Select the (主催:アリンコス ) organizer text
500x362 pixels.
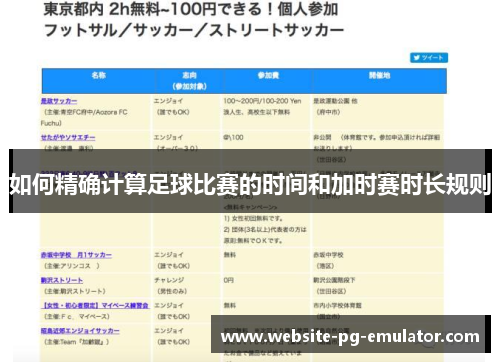point(72,266)
